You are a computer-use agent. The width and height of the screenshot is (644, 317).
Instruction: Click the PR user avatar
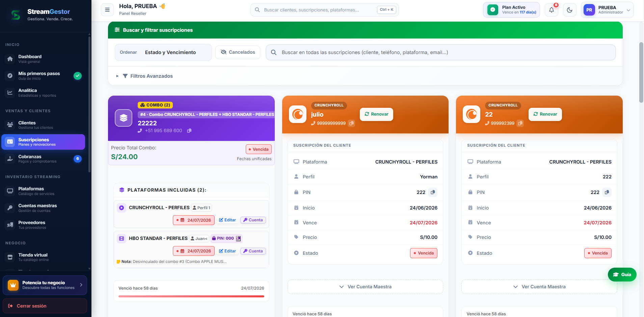[589, 10]
